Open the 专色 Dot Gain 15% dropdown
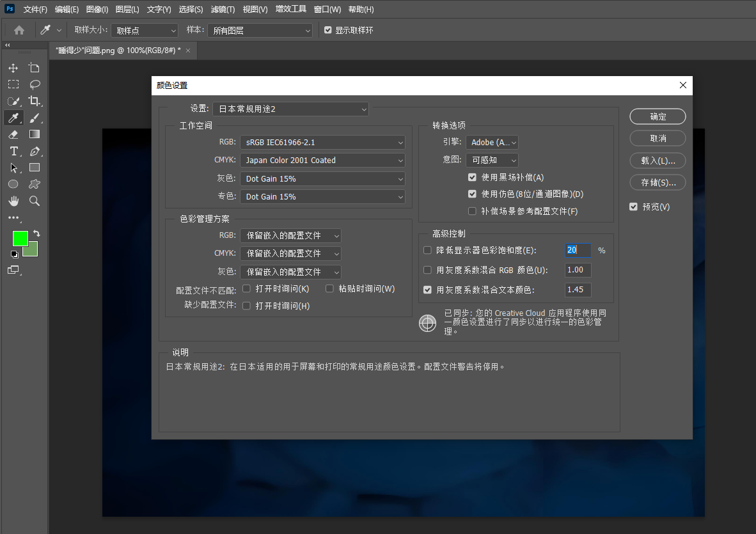Viewport: 756px width, 534px height. point(322,196)
